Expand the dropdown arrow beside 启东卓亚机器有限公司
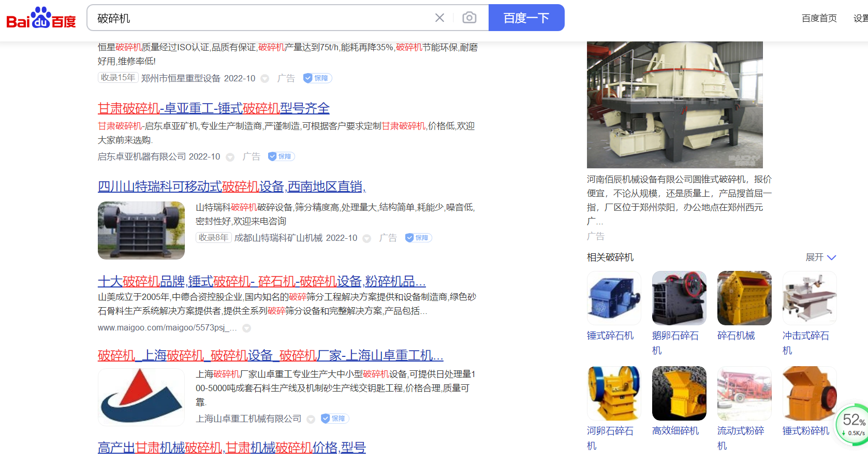 (x=230, y=157)
